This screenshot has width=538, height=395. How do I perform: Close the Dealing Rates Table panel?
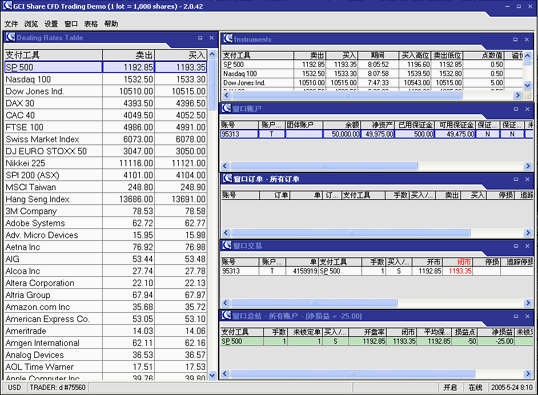(212, 38)
